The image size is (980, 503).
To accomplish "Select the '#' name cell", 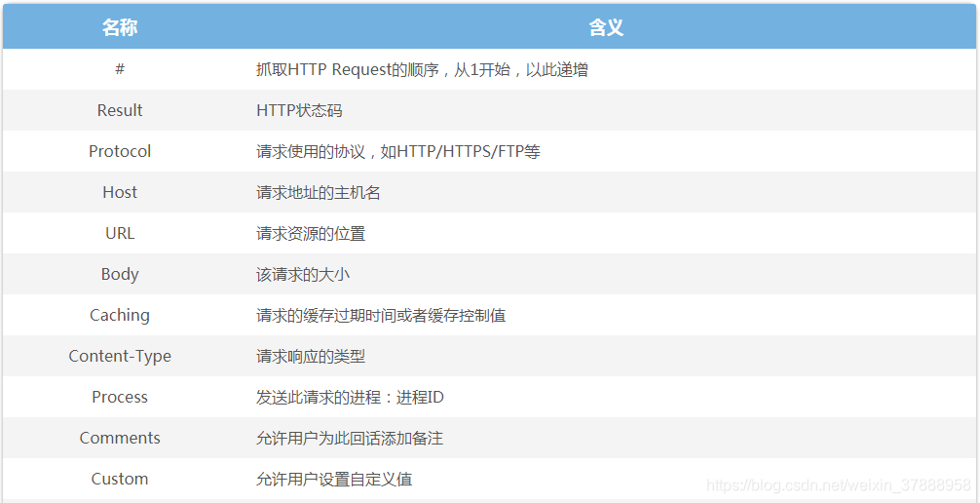I will pos(120,69).
